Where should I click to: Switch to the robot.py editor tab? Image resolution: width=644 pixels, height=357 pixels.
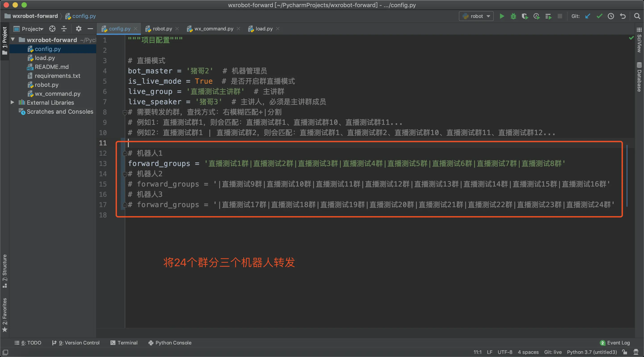161,28
